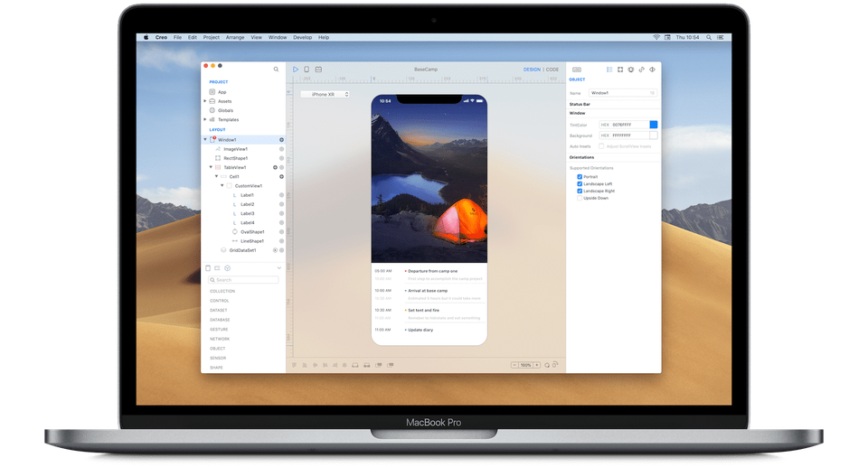Open the Arrange menu in the menu bar

[x=233, y=37]
